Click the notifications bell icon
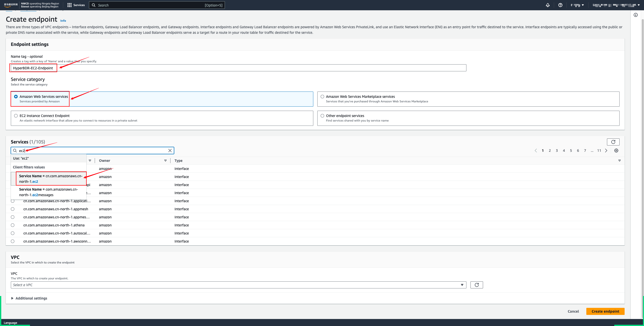Viewport: 644px width, 326px height. (x=548, y=5)
